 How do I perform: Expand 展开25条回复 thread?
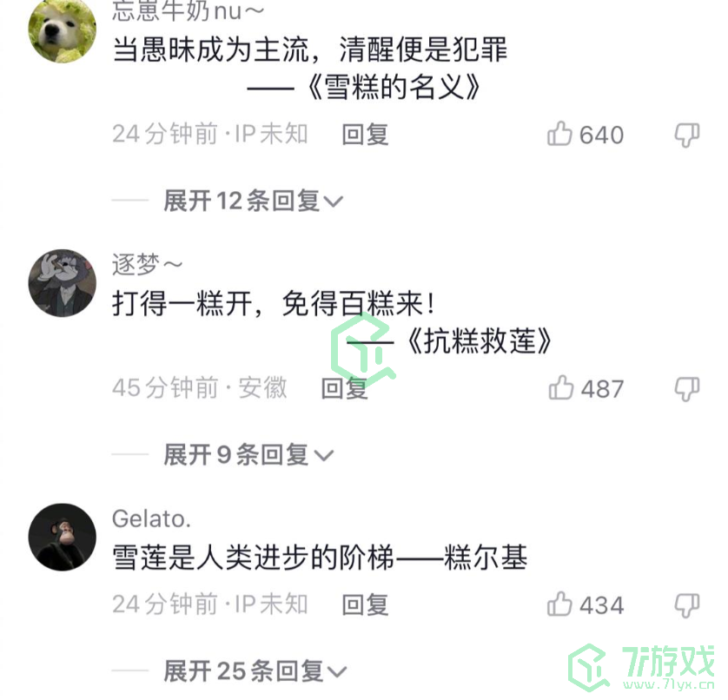255,671
